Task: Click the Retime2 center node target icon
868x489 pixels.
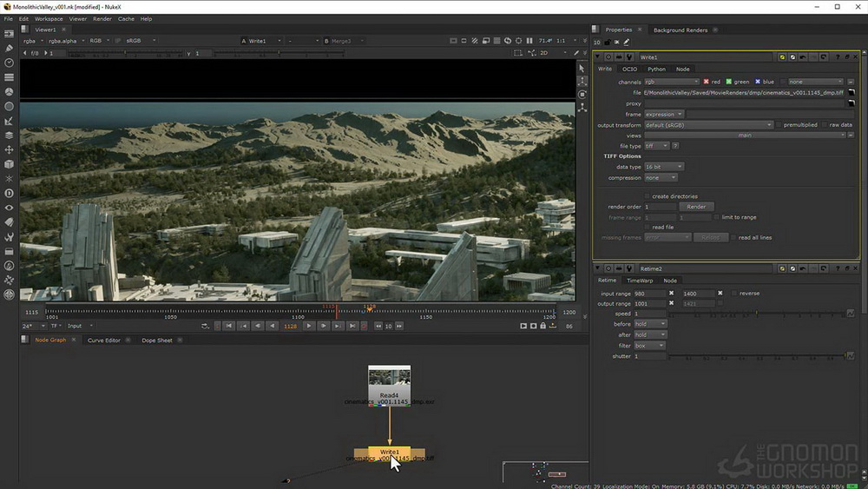Action: click(x=608, y=268)
